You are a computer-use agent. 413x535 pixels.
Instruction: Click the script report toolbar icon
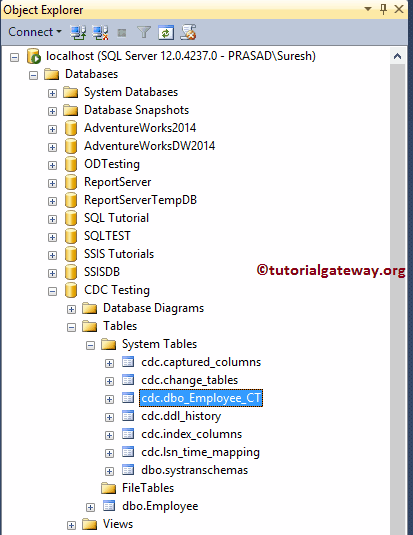(188, 32)
